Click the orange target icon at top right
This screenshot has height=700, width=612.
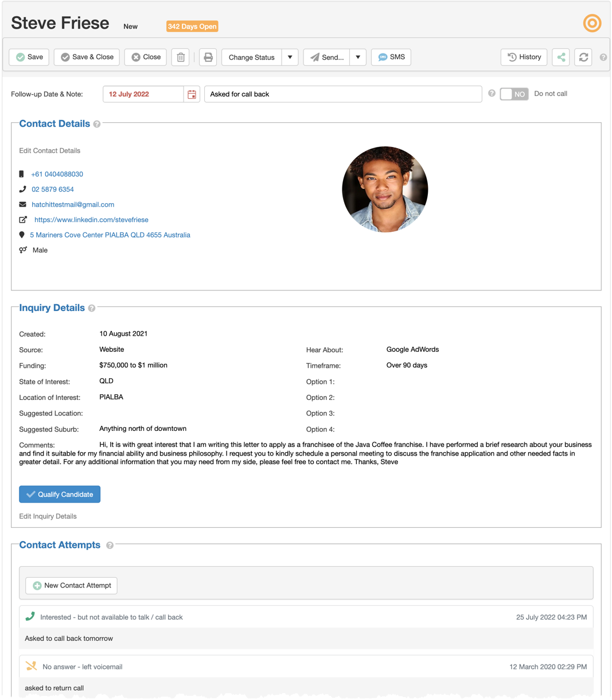click(592, 23)
